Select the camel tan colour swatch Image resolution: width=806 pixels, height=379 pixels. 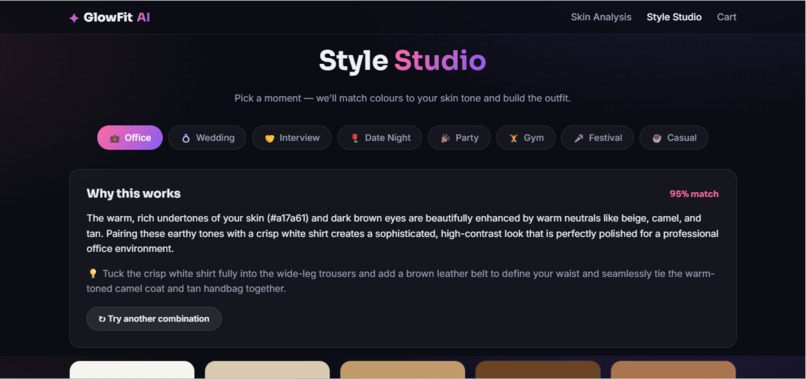(402, 370)
